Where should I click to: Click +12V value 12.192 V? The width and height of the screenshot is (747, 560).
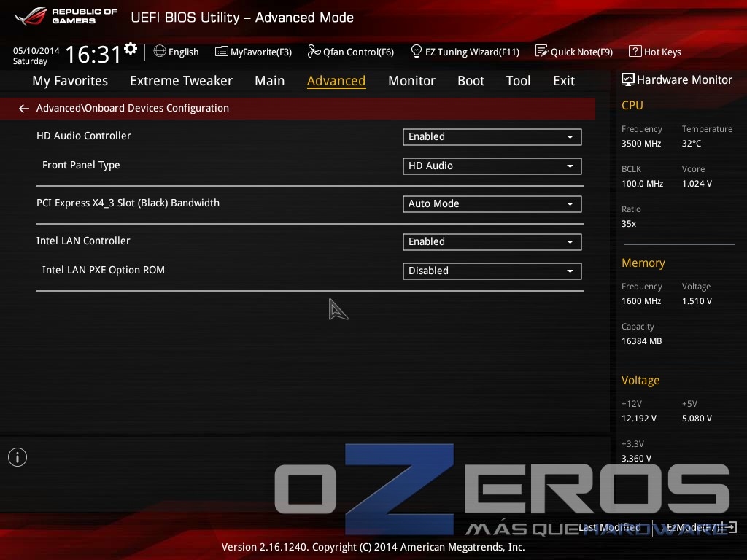[x=639, y=418]
